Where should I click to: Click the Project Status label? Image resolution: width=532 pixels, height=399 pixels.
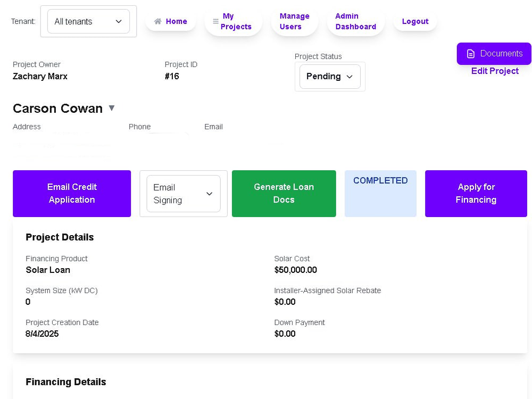(318, 56)
